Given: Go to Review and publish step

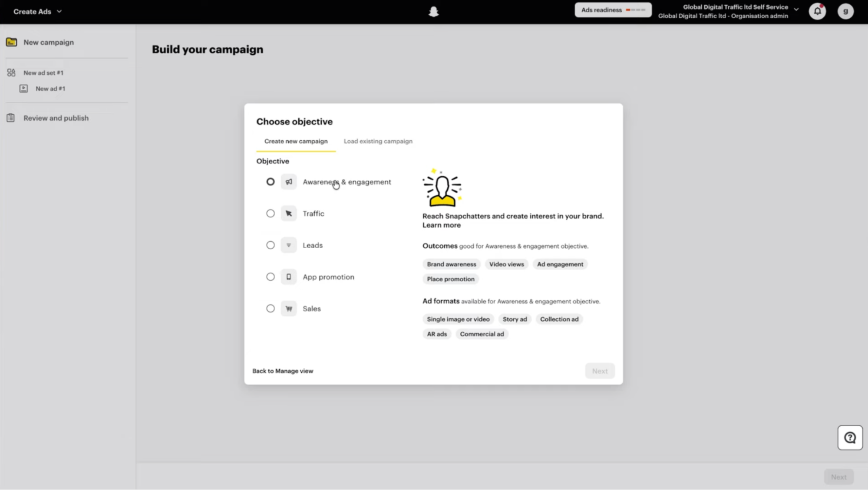Looking at the screenshot, I should 56,118.
